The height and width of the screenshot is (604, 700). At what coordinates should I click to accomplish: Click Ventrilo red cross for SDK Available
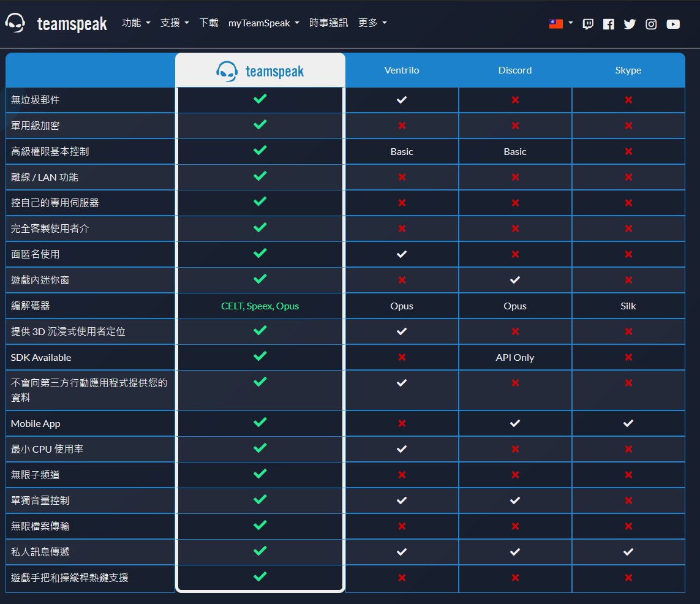402,357
